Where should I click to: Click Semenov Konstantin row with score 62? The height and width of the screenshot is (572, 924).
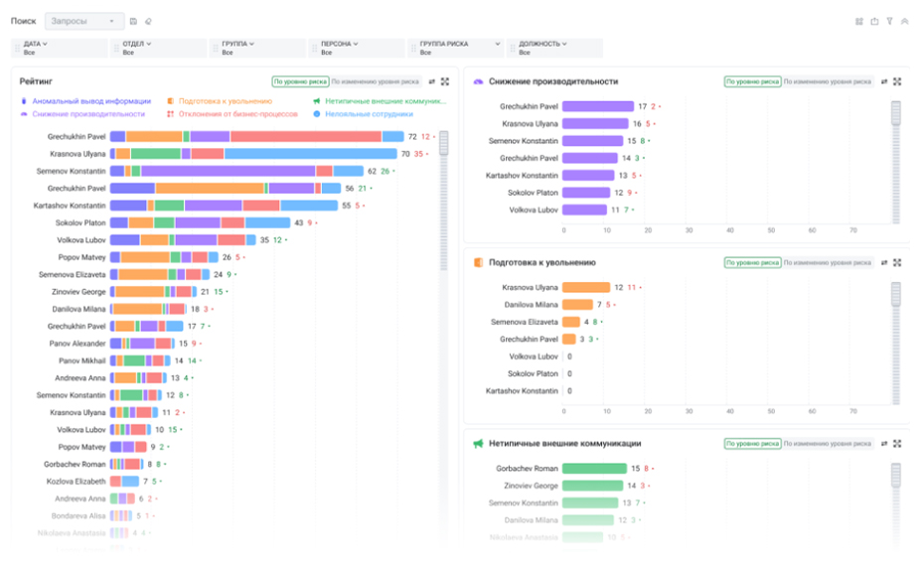[216, 172]
